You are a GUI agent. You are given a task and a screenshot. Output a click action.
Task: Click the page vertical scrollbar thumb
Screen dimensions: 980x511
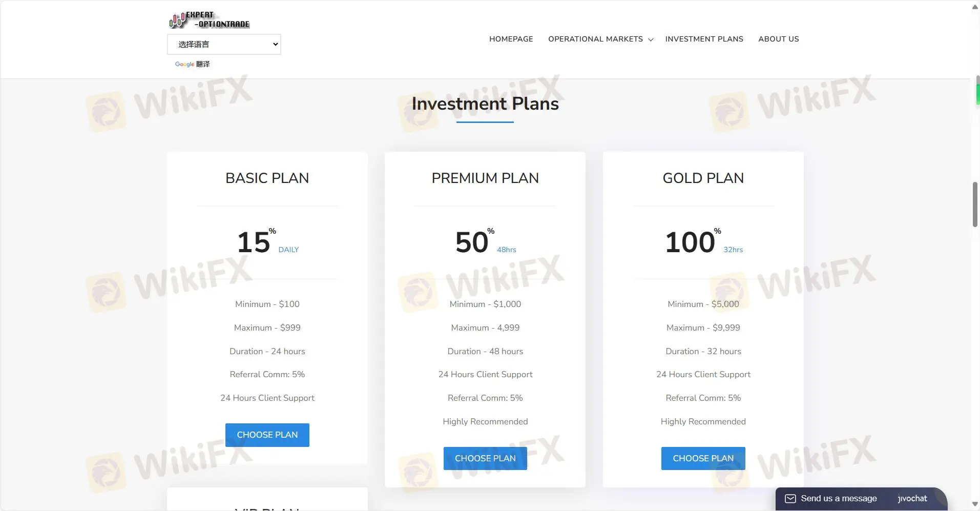pos(975,204)
